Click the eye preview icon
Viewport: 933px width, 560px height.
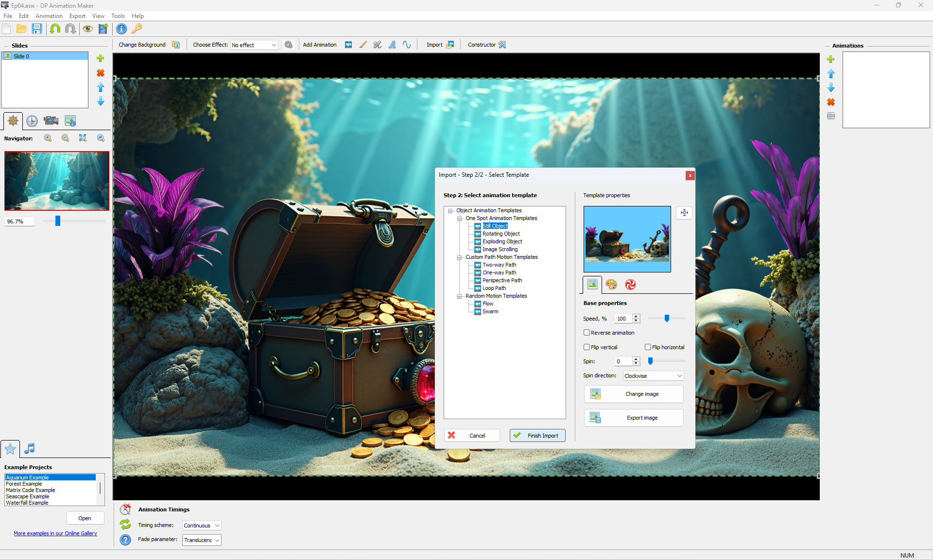(87, 29)
